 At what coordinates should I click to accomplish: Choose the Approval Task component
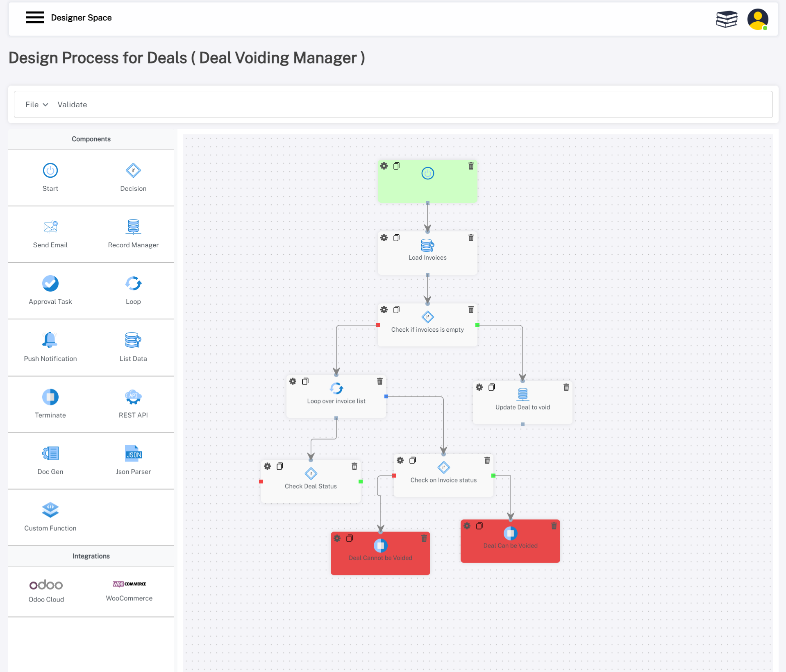50,284
